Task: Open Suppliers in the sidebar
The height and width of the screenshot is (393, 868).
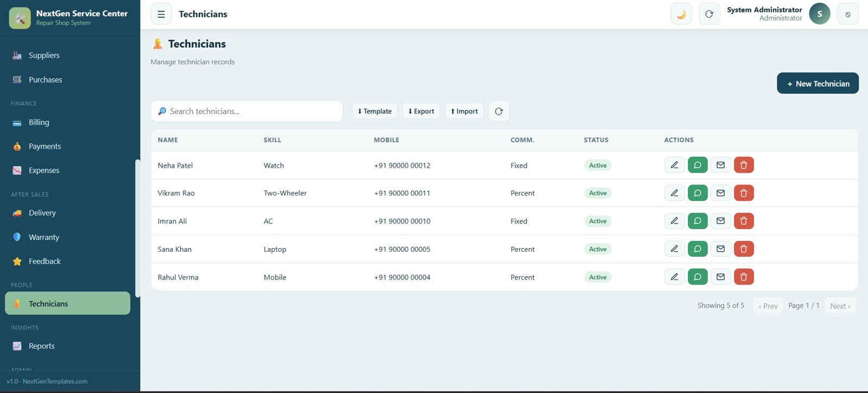Action: (x=67, y=55)
